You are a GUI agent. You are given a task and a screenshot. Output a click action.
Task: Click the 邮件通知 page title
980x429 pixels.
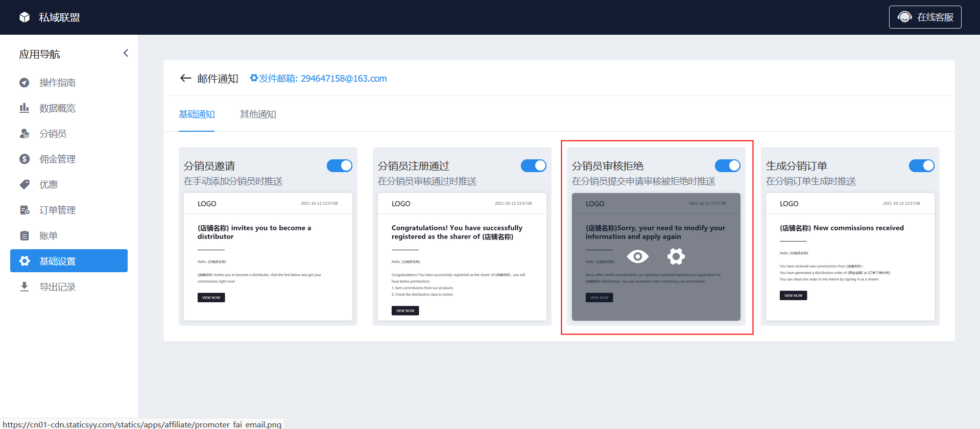click(x=218, y=79)
